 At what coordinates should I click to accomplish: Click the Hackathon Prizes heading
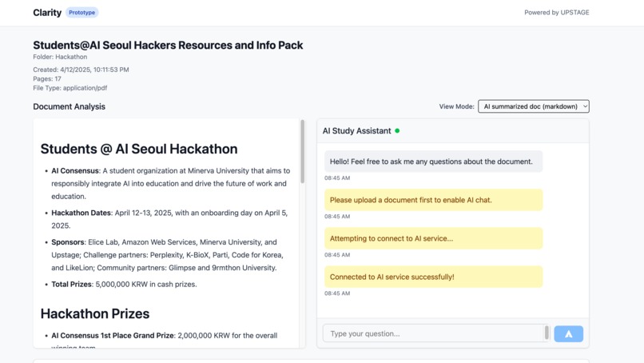pos(95,313)
